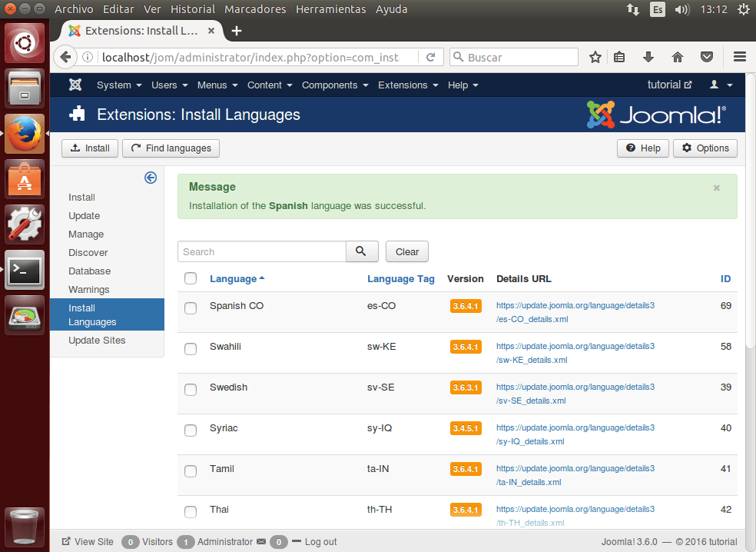Select Manage in the sidebar

(86, 234)
